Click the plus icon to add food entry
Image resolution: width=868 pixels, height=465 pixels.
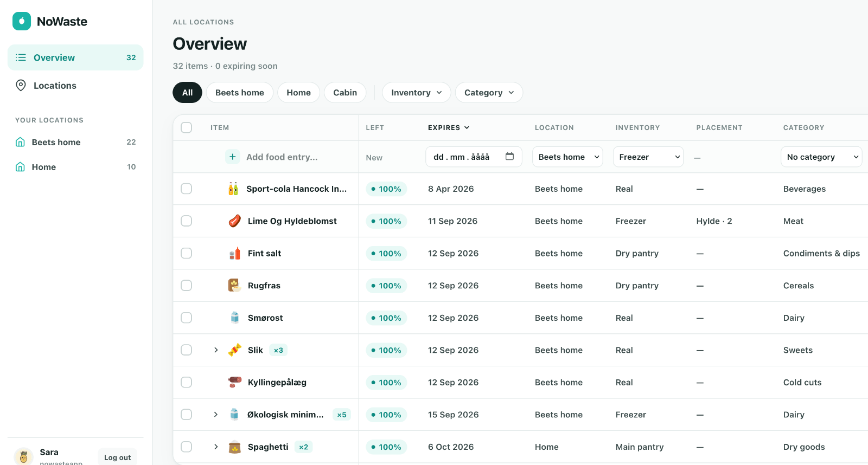(x=232, y=157)
